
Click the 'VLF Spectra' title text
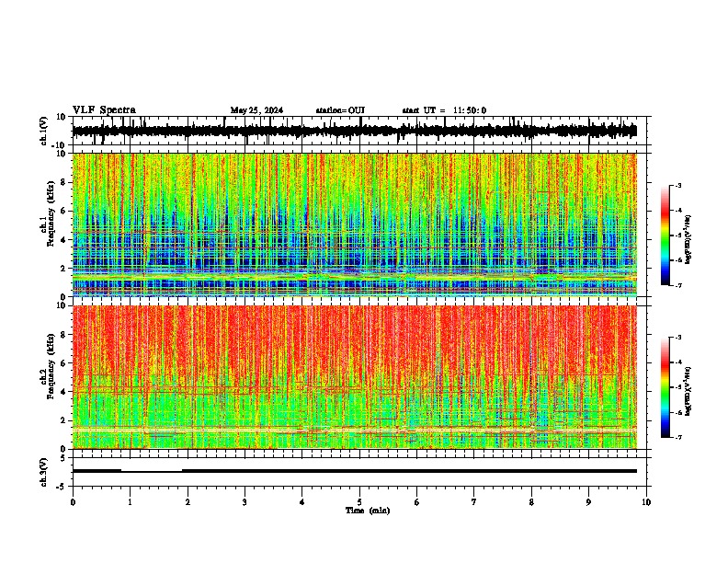(104, 110)
